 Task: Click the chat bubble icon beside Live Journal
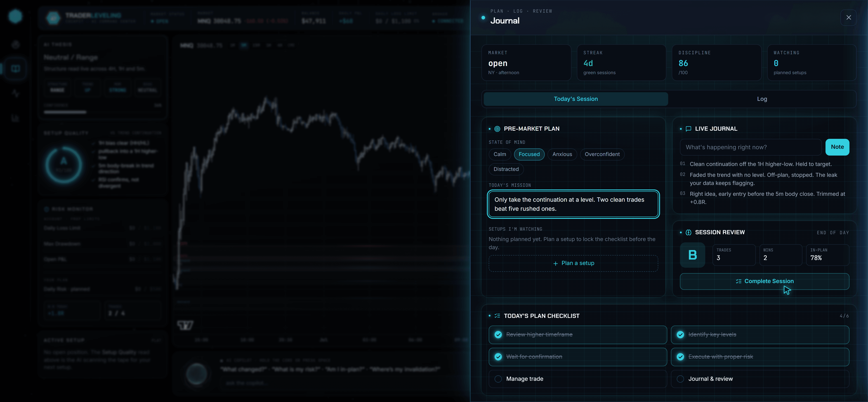(x=688, y=129)
